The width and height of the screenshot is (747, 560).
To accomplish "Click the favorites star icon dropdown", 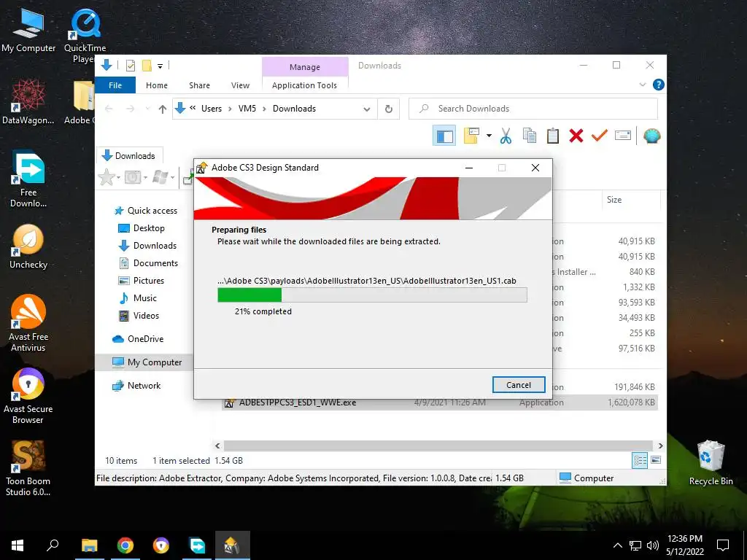I will 109,178.
